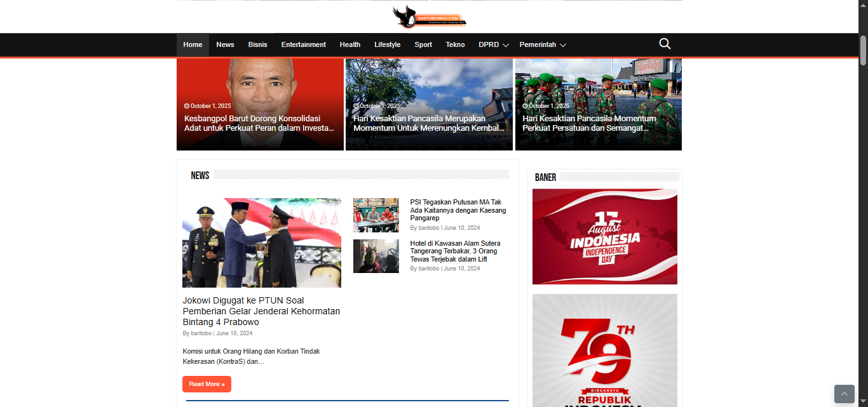Open the search magnifier icon

tap(665, 44)
